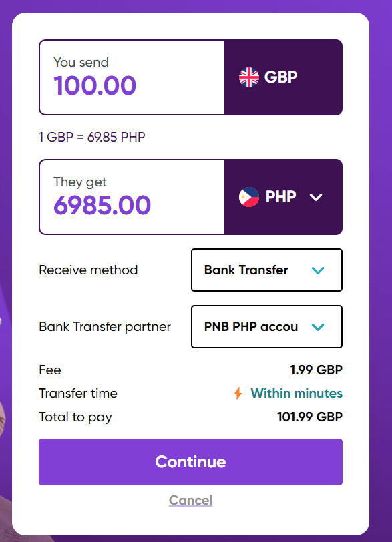Click the UK flag icon next to GBP

(248, 77)
